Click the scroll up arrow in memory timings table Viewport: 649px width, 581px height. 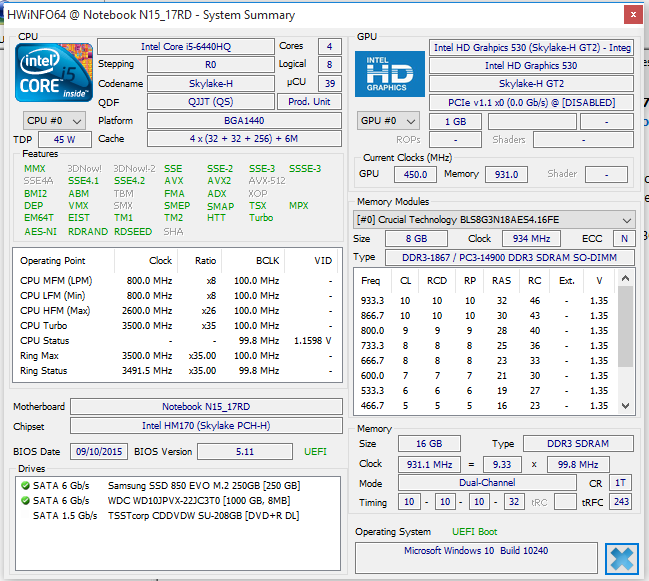625,278
